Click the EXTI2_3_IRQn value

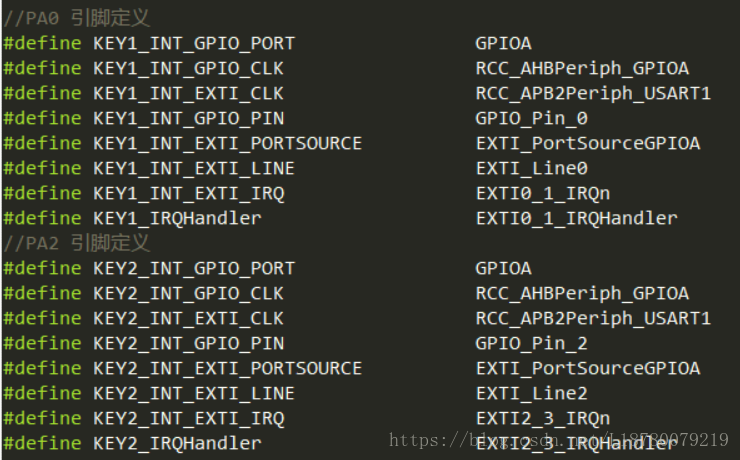pyautogui.click(x=542, y=418)
